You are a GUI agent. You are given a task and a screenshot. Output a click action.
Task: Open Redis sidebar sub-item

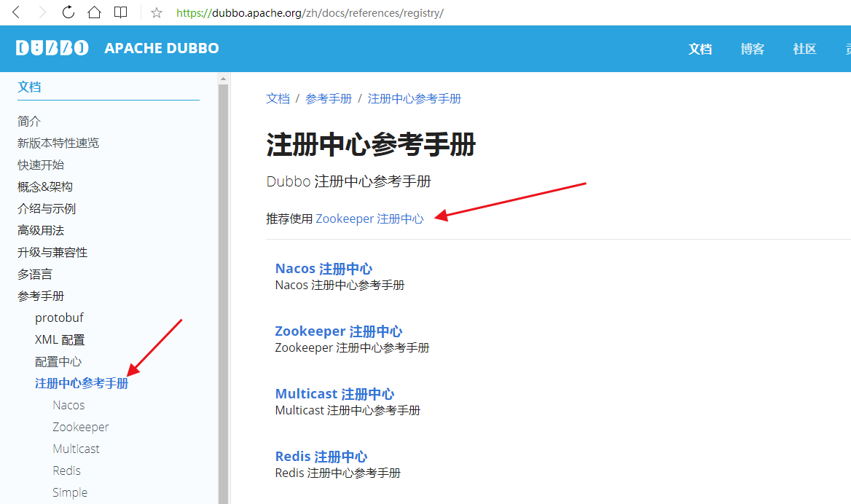coord(67,471)
